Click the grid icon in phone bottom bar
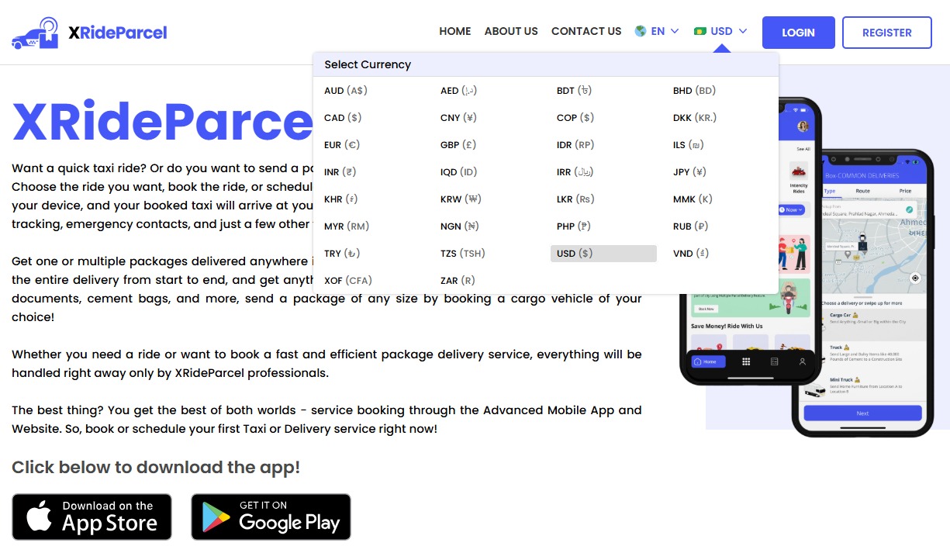The width and height of the screenshot is (950, 560). tap(746, 361)
